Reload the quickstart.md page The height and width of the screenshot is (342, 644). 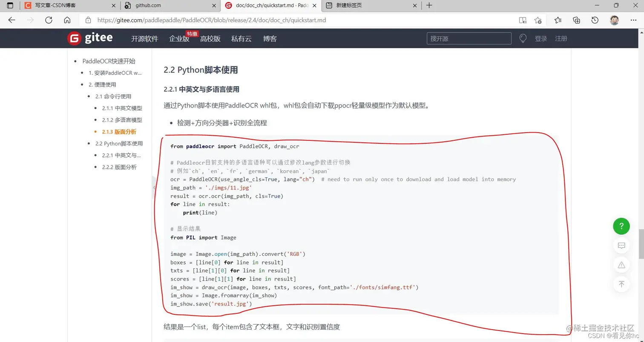tap(49, 20)
